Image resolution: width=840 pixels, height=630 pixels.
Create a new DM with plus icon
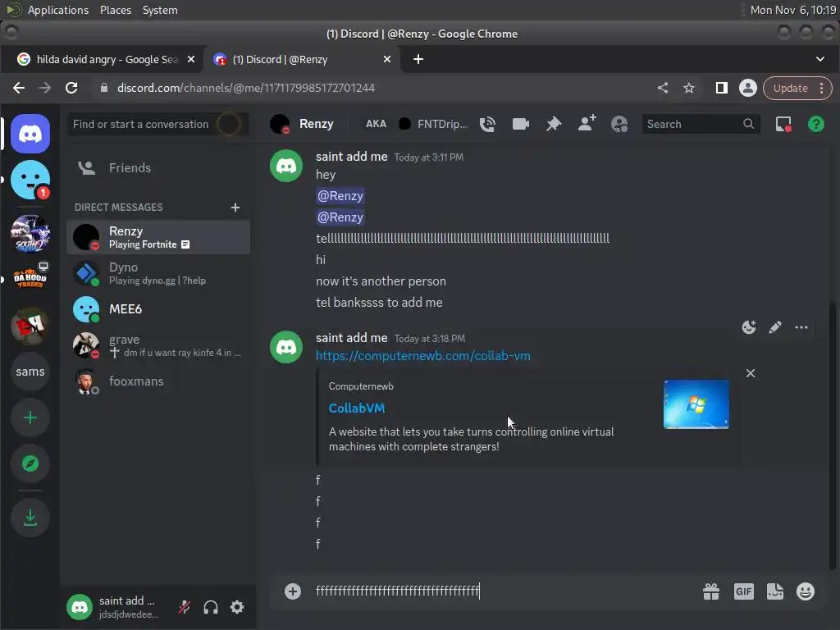tap(235, 208)
